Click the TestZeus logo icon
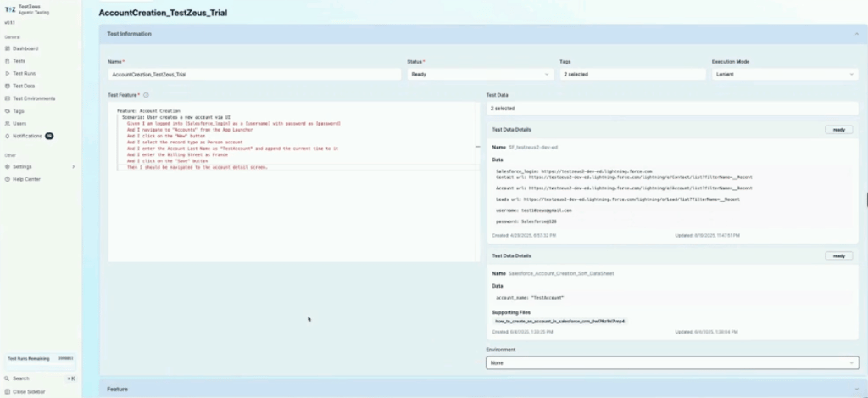The width and height of the screenshot is (868, 398). point(10,9)
